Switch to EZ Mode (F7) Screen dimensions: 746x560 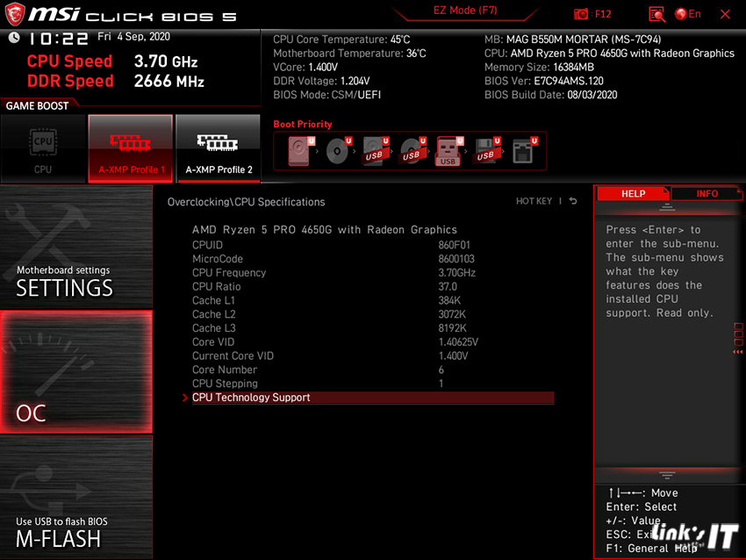tap(465, 11)
